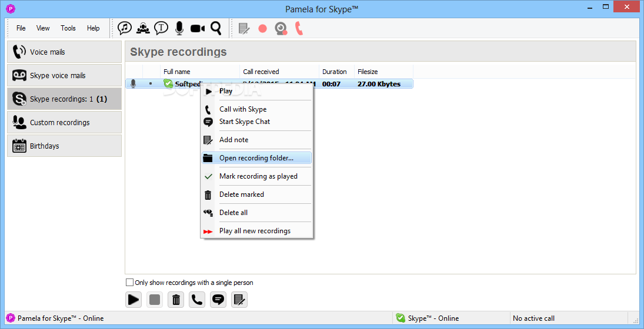644x329 pixels.
Task: Click the microphone toolbar icon
Action: tap(179, 28)
